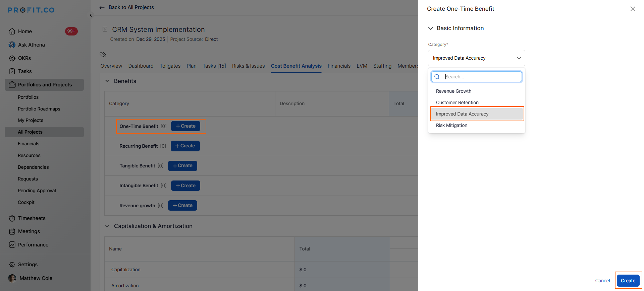Screen dimensions: 644x291
Task: Open Ask Athena assistant icon
Action: tap(12, 45)
